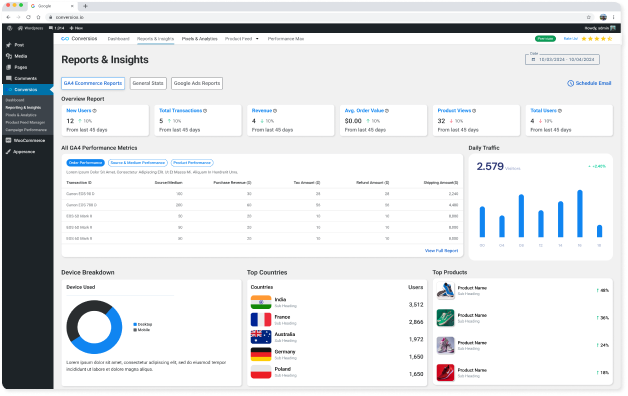The image size is (628, 396).
Task: Click the device donut chart
Action: (94, 327)
